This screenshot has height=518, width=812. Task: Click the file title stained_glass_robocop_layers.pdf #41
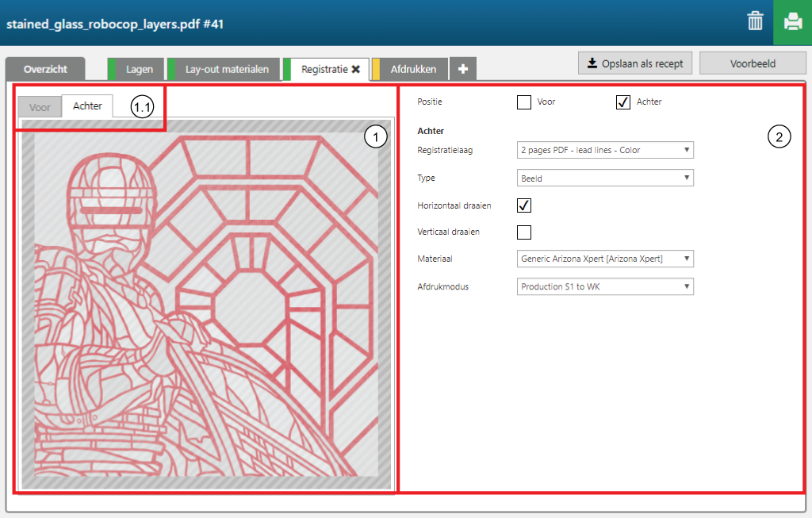tap(115, 25)
